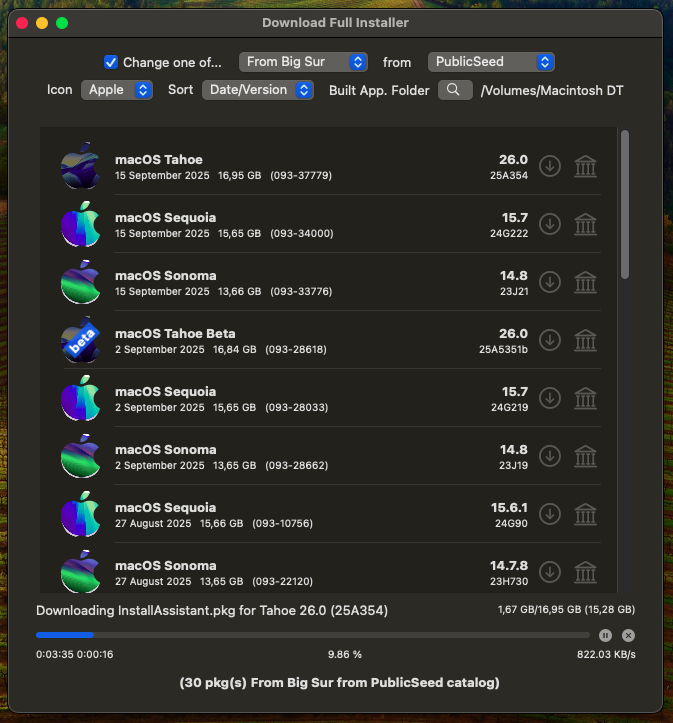Click the 822.03 KB/s speed label
673x723 pixels.
coord(606,654)
